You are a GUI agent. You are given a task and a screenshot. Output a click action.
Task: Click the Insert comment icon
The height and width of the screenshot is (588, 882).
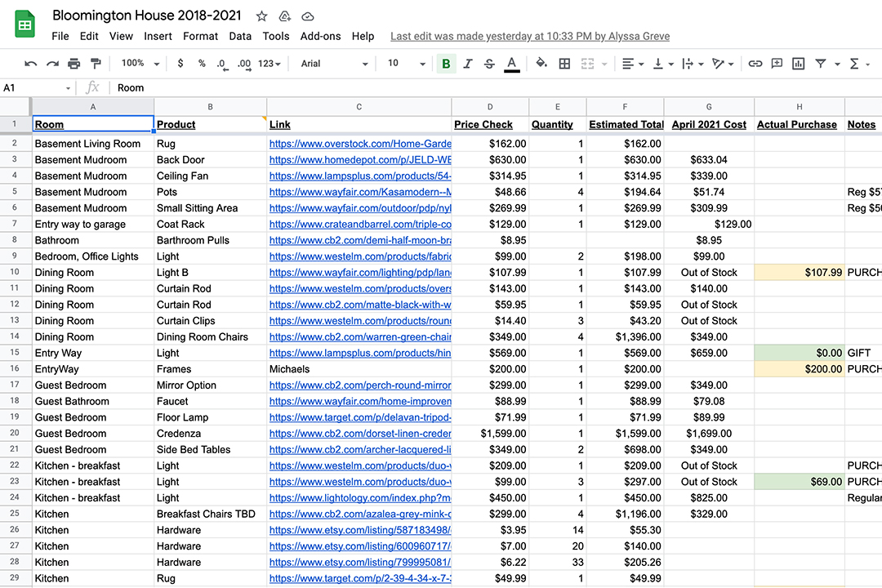click(777, 64)
